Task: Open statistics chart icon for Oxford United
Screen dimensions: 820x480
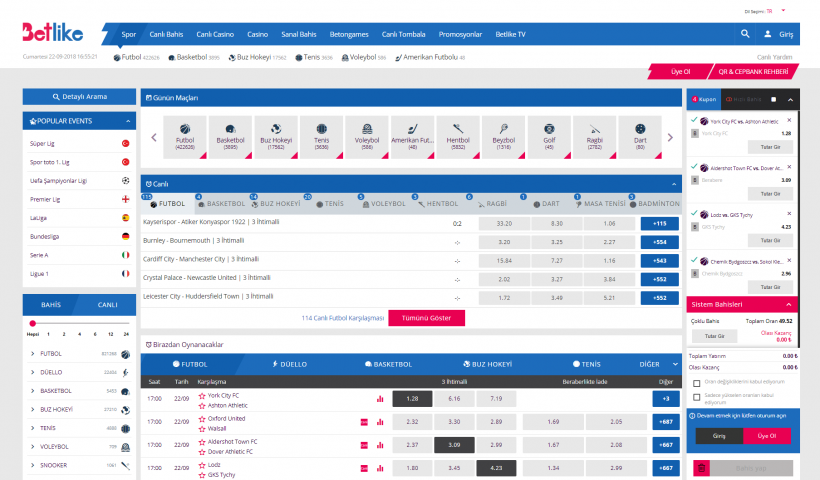Action: coord(380,422)
